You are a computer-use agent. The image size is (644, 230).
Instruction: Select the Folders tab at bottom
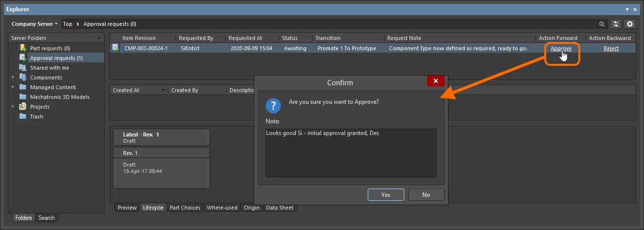click(23, 218)
